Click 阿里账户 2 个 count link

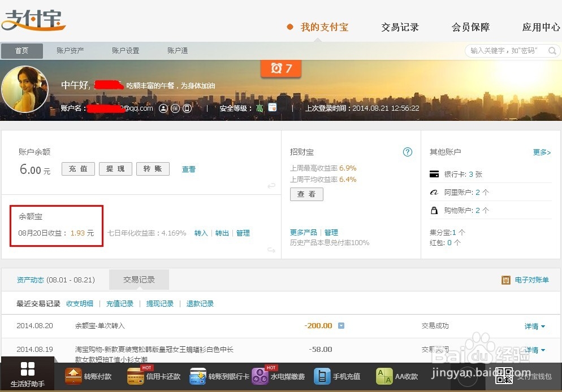[x=478, y=192]
